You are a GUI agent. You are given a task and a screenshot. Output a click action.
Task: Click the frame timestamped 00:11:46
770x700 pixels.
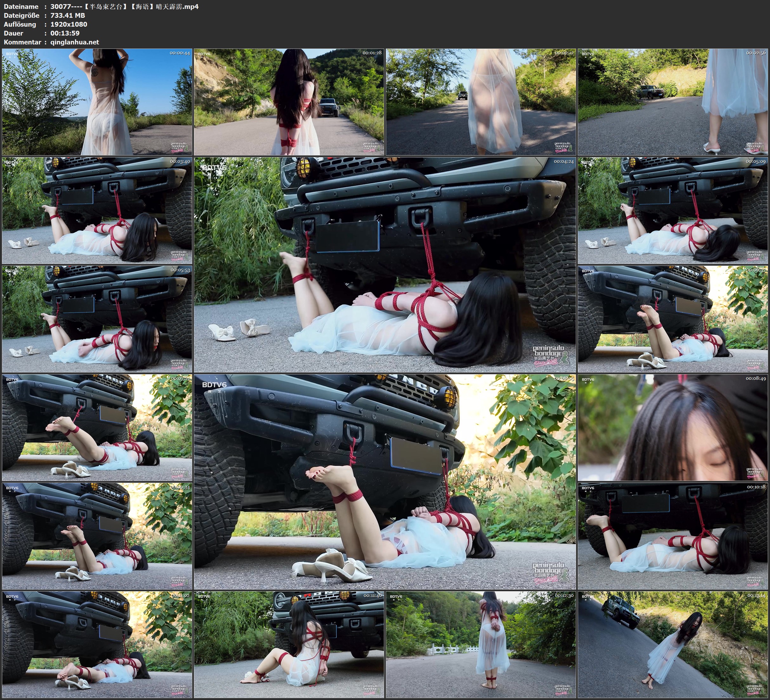(x=289, y=644)
